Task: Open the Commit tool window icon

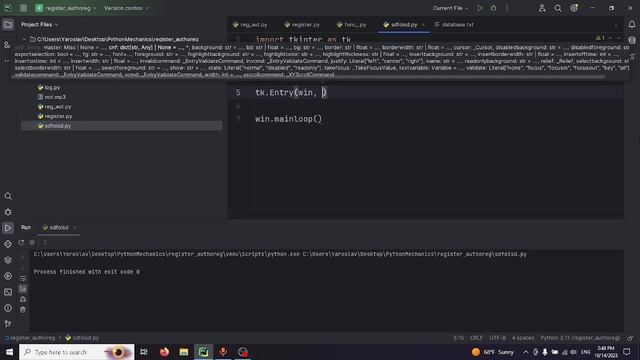Action: tap(7, 44)
